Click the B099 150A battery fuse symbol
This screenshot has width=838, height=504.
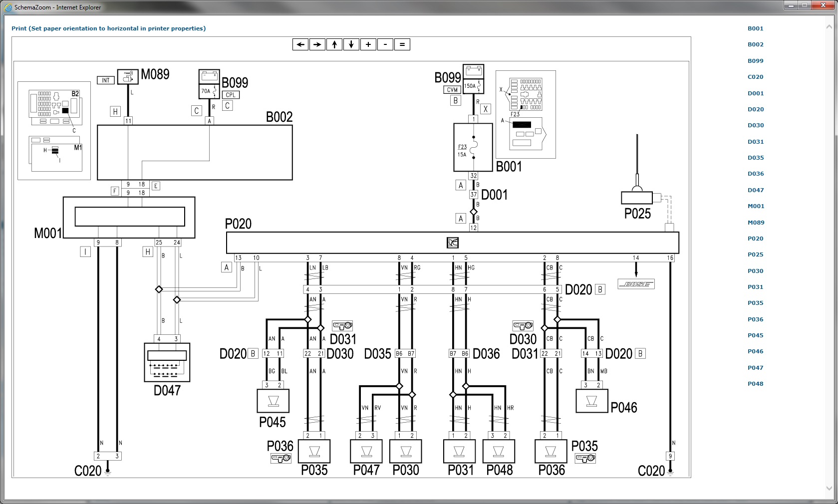pos(473,79)
